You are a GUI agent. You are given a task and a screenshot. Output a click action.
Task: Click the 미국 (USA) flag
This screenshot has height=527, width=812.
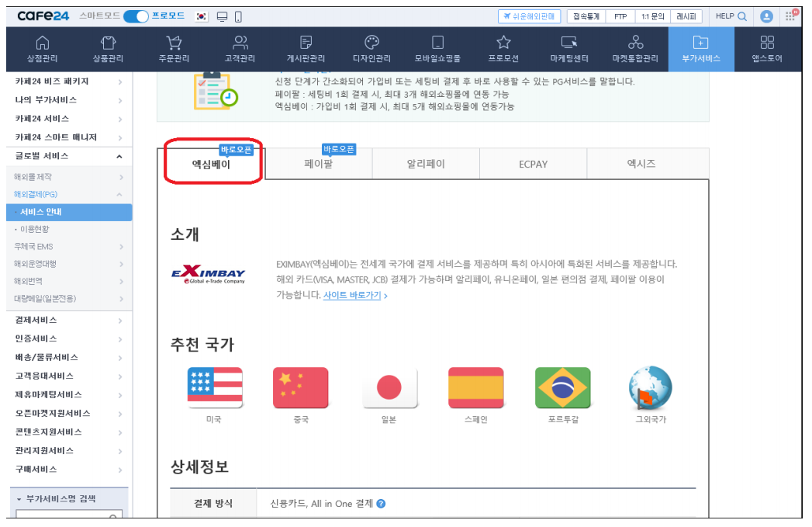click(x=215, y=387)
